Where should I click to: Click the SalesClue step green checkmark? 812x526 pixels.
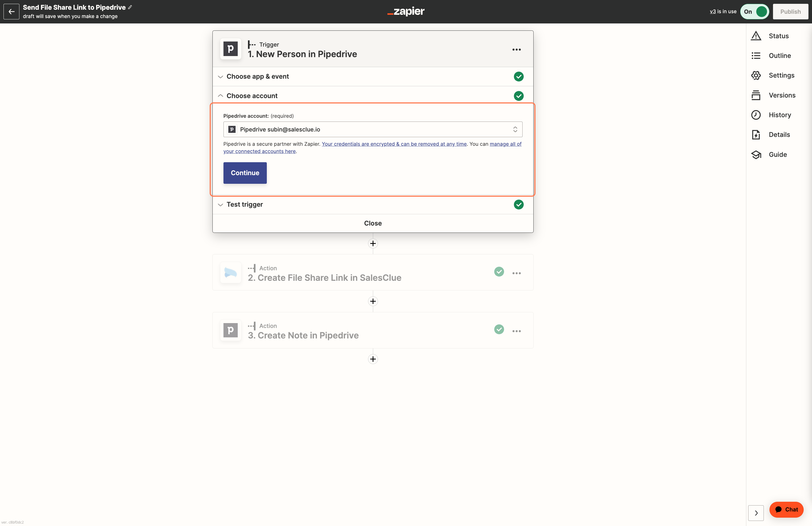[499, 272]
